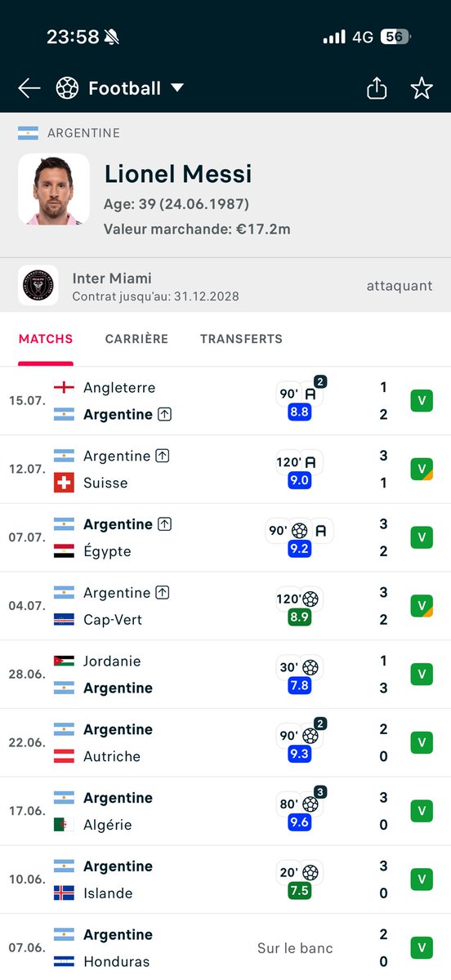Open the Argentine vs Honduras match row

point(225,947)
